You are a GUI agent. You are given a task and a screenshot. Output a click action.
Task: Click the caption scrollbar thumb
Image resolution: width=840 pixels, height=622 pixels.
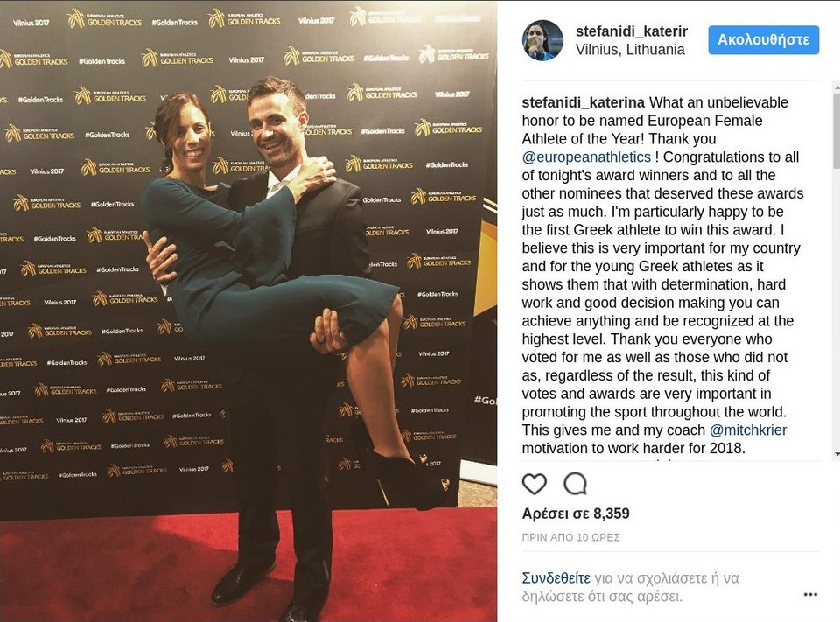(836, 130)
